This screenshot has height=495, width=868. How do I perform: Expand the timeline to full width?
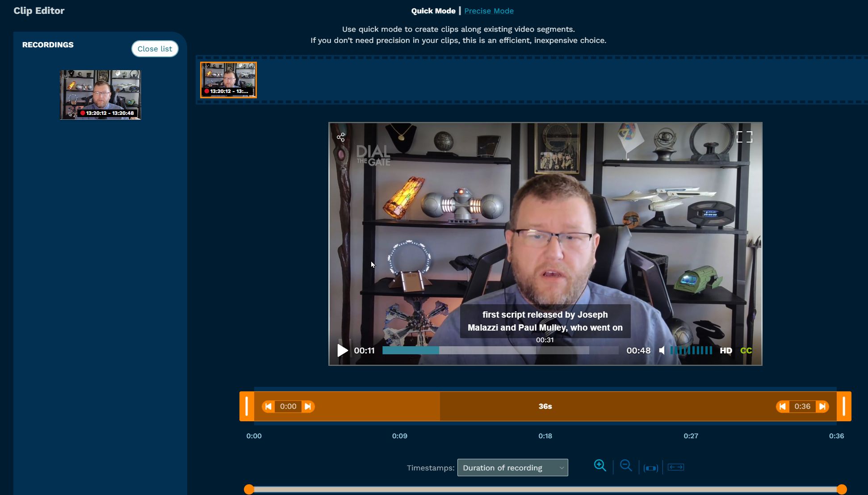click(676, 467)
